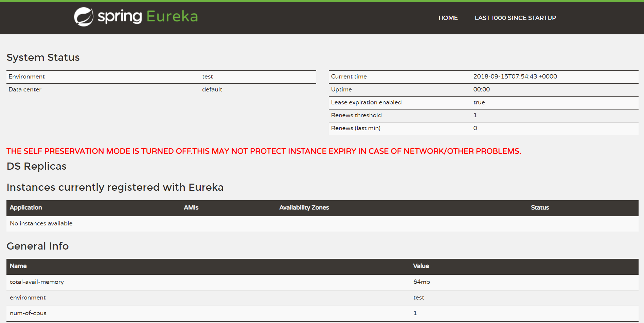The image size is (644, 323).
Task: Click the Application column header
Action: [x=26, y=208]
